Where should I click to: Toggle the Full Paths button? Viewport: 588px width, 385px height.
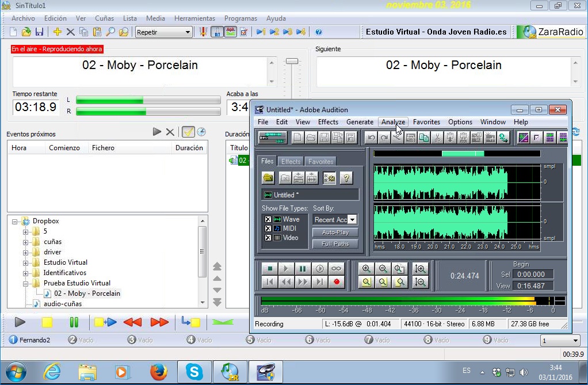click(335, 244)
